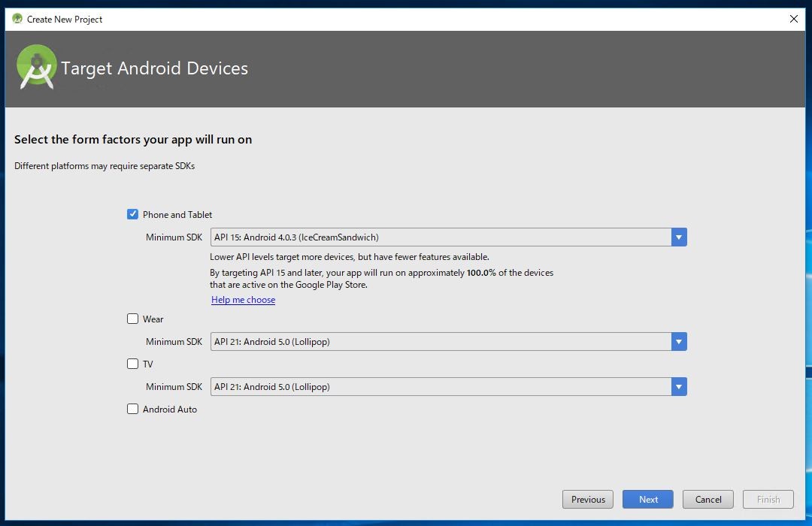The height and width of the screenshot is (526, 812).
Task: Click the 'Android Auto' label text
Action: [170, 410]
